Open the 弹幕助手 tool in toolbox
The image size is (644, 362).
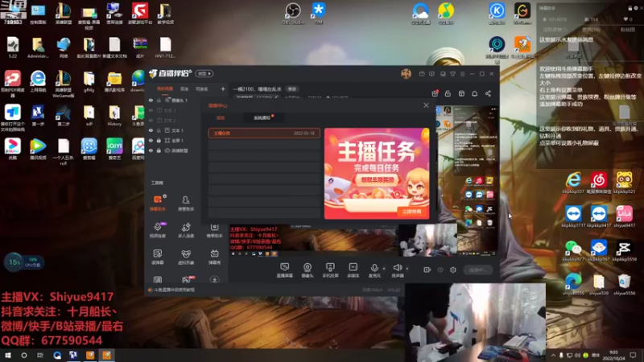coord(158,203)
